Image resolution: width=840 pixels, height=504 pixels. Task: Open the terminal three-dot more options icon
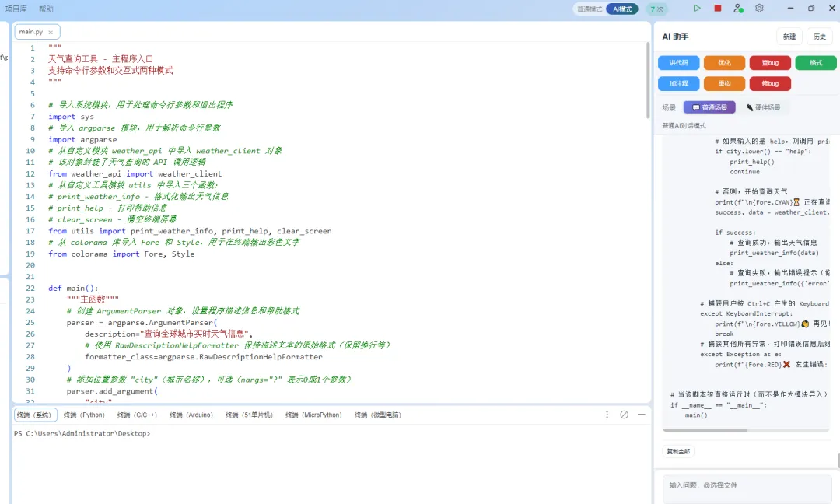(x=607, y=415)
